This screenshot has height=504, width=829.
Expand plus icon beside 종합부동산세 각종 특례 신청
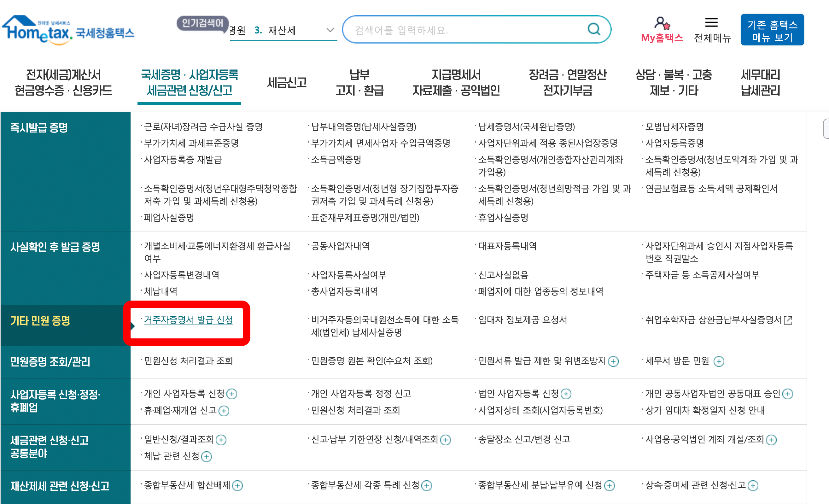427,486
